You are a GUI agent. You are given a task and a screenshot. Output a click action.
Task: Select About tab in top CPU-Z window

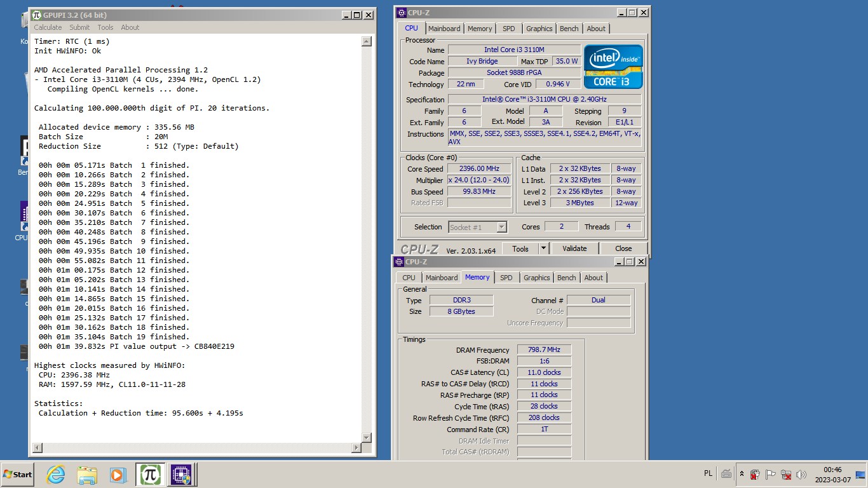coord(596,29)
